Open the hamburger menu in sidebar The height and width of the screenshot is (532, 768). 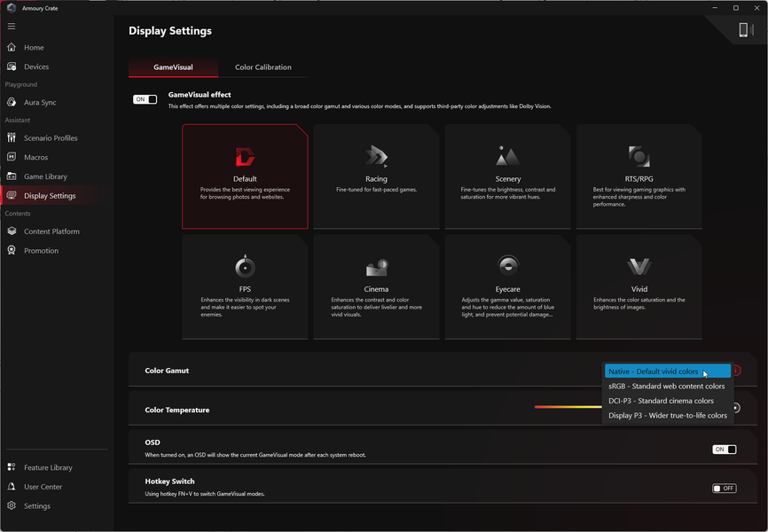click(12, 27)
